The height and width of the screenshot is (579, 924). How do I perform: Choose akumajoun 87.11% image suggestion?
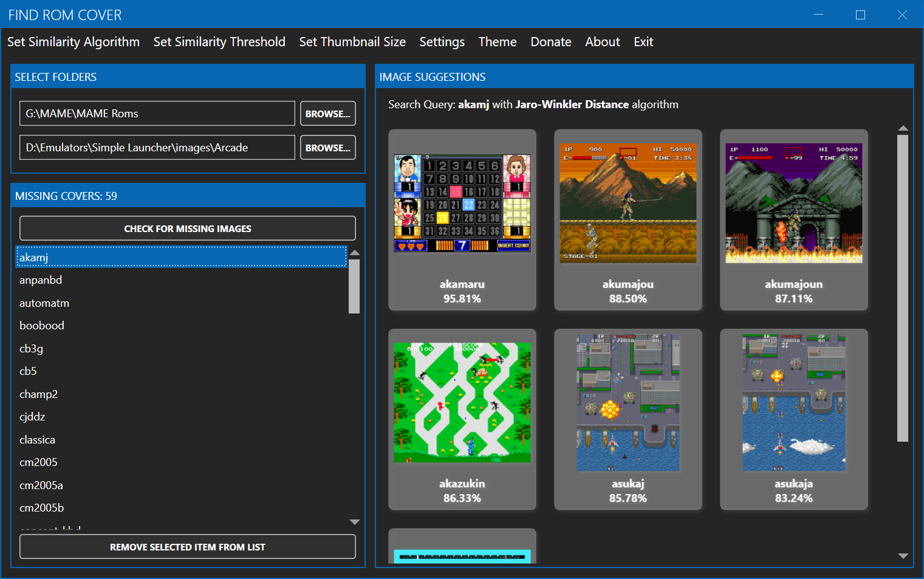794,220
